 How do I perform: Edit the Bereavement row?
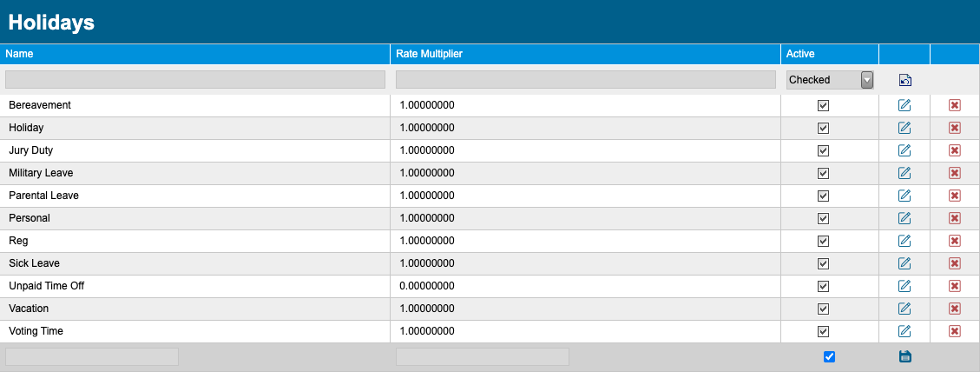click(x=904, y=105)
